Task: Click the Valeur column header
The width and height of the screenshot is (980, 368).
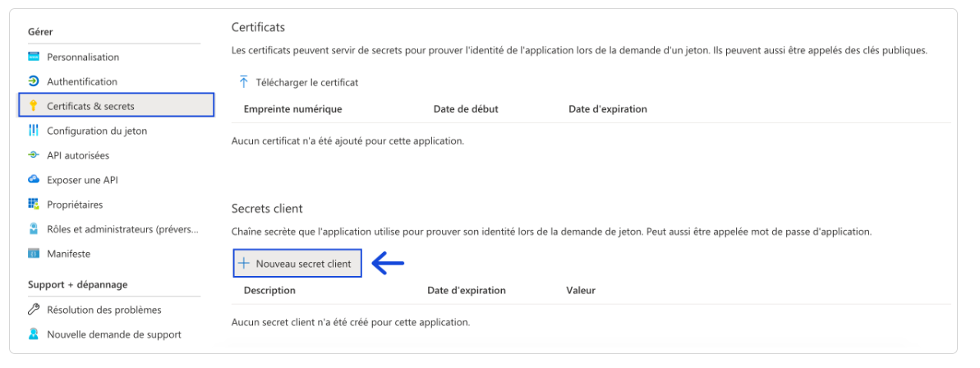Action: 581,290
